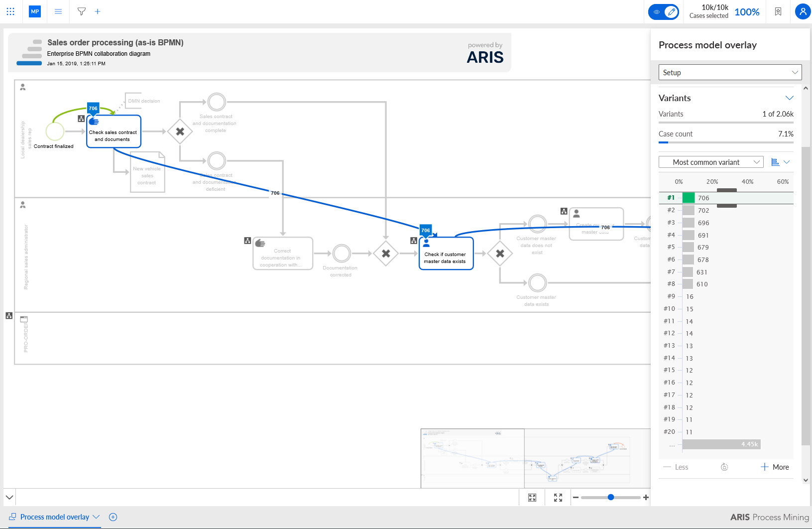Add a new filter with plus icon
Image resolution: width=812 pixels, height=529 pixels.
coord(98,11)
